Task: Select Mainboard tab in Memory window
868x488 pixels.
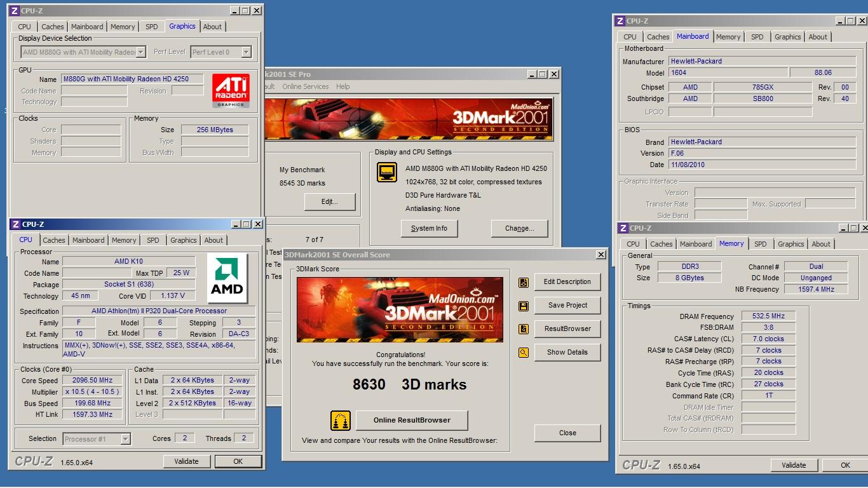Action: 696,244
